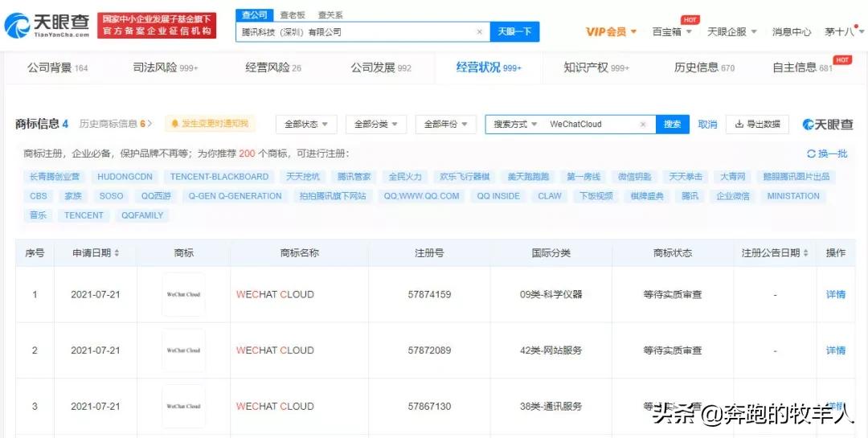This screenshot has width=868, height=438.
Task: Select the QQFAMILY trademark tag
Action: [x=143, y=215]
